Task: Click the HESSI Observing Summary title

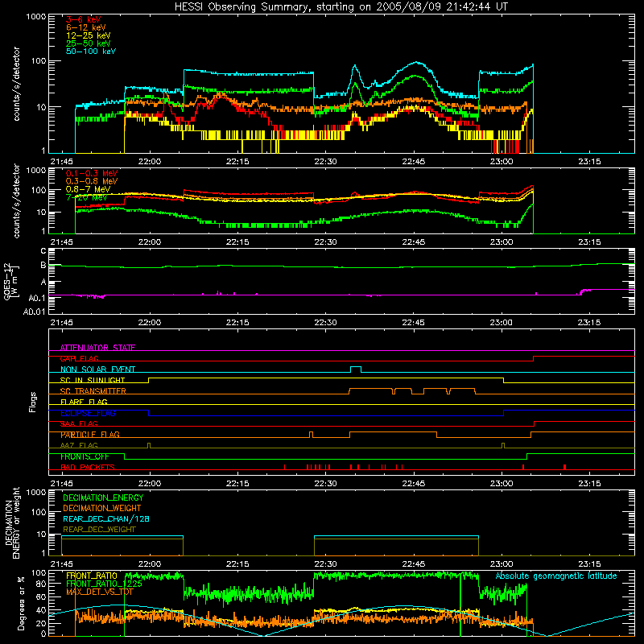Action: coord(341,6)
